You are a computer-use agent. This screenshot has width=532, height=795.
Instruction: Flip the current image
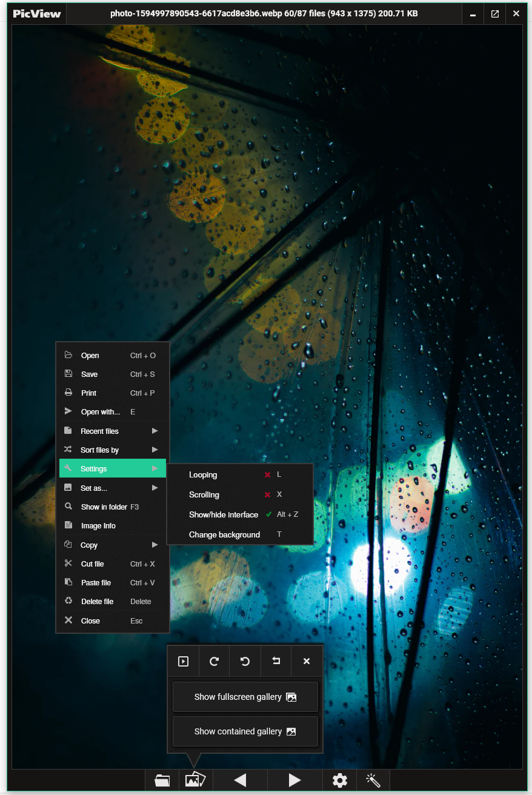point(276,661)
